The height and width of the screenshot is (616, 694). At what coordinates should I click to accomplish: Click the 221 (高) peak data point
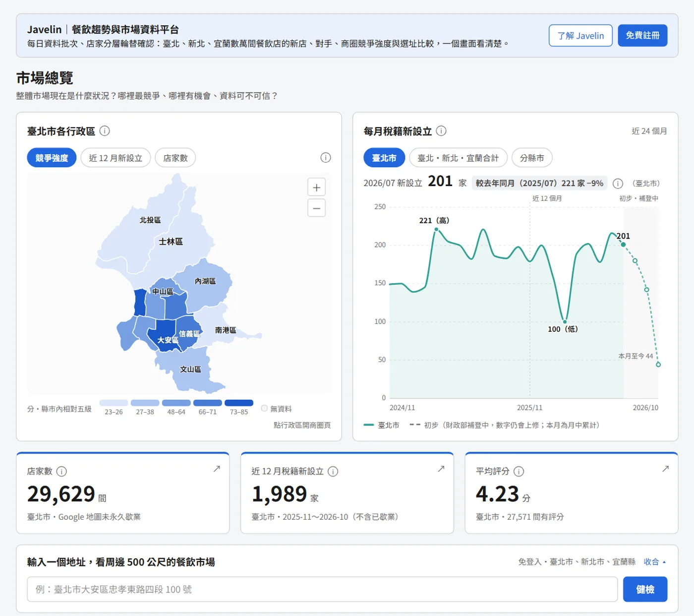coord(436,229)
